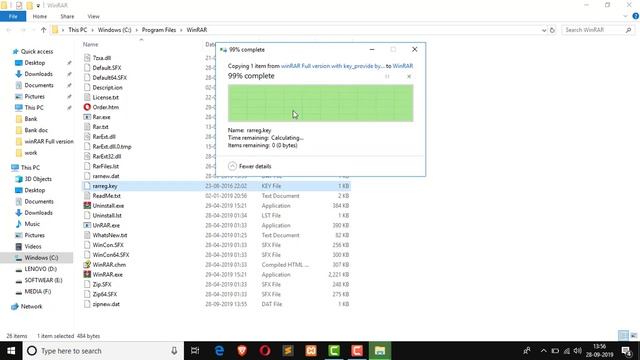Open the View ribbon tab
The height and width of the screenshot is (360, 640).
click(x=93, y=16)
